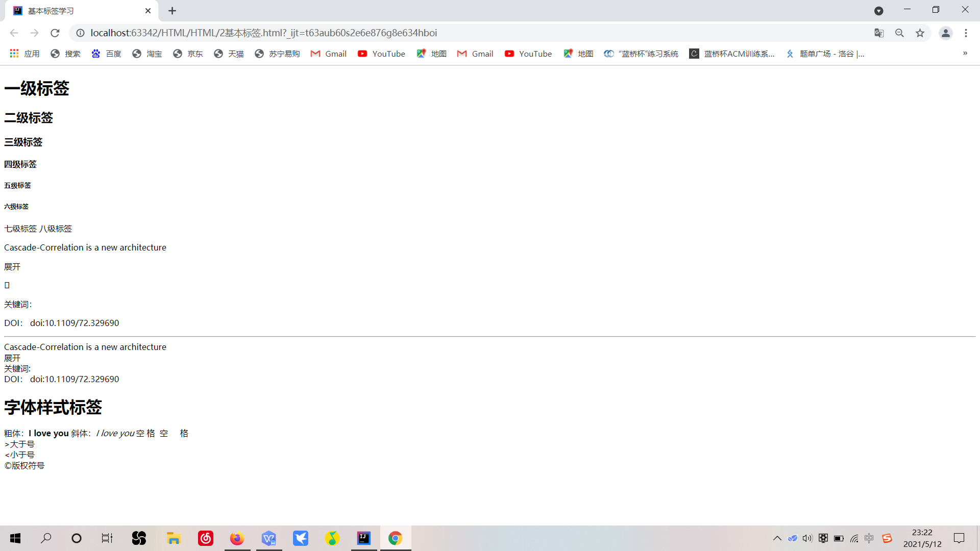
Task: Open the user profile avatar icon
Action: pyautogui.click(x=945, y=33)
